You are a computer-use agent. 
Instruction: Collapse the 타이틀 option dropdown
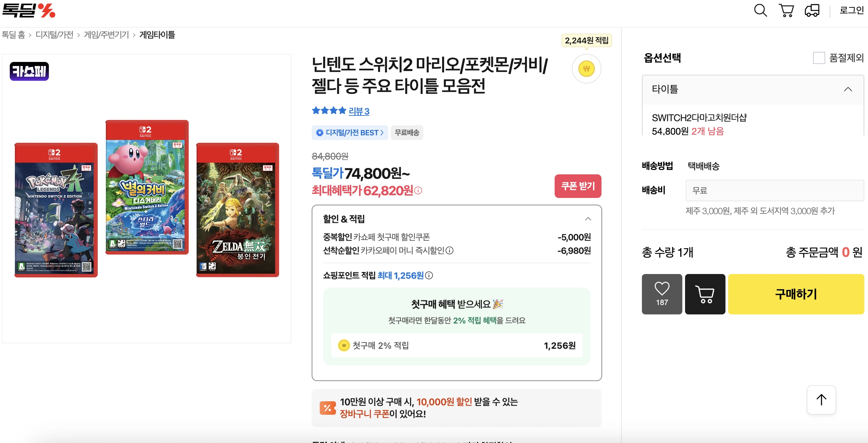tap(848, 89)
